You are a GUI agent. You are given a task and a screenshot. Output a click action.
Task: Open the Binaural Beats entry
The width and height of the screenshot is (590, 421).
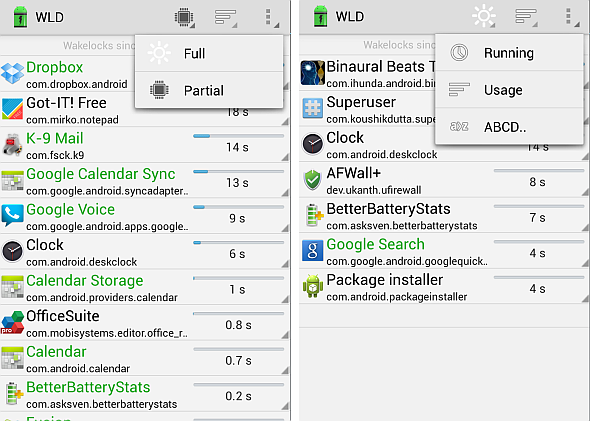[445, 73]
